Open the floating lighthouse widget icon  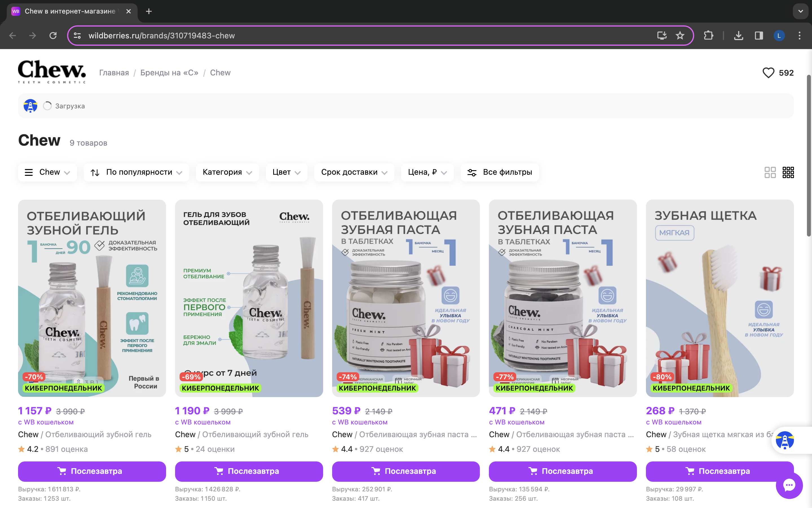coord(785,441)
